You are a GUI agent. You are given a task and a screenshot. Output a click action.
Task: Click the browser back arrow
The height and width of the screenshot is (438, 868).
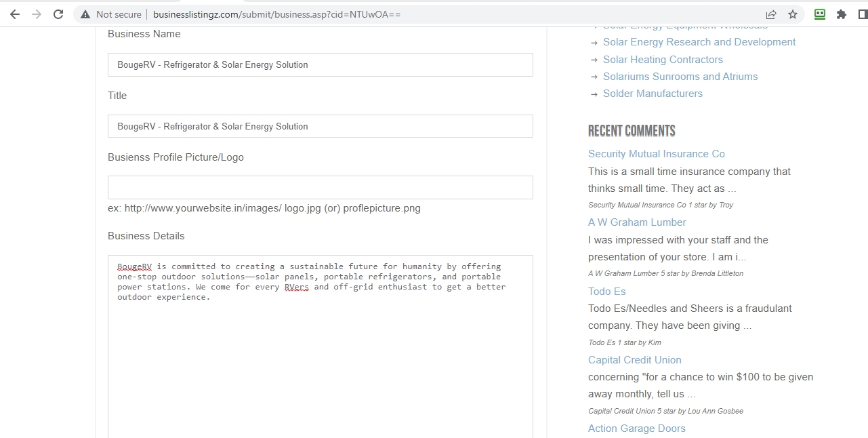click(15, 14)
